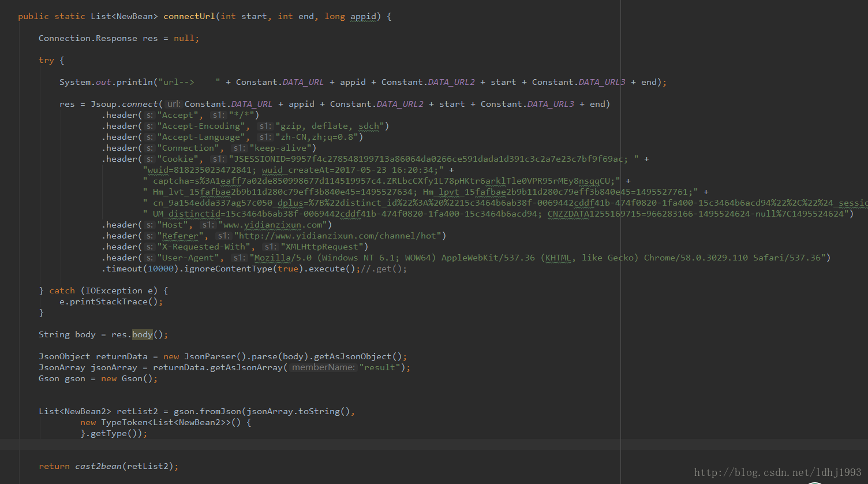Click the 'return' keyword
Viewport: 868px width, 484px height.
pyautogui.click(x=54, y=466)
